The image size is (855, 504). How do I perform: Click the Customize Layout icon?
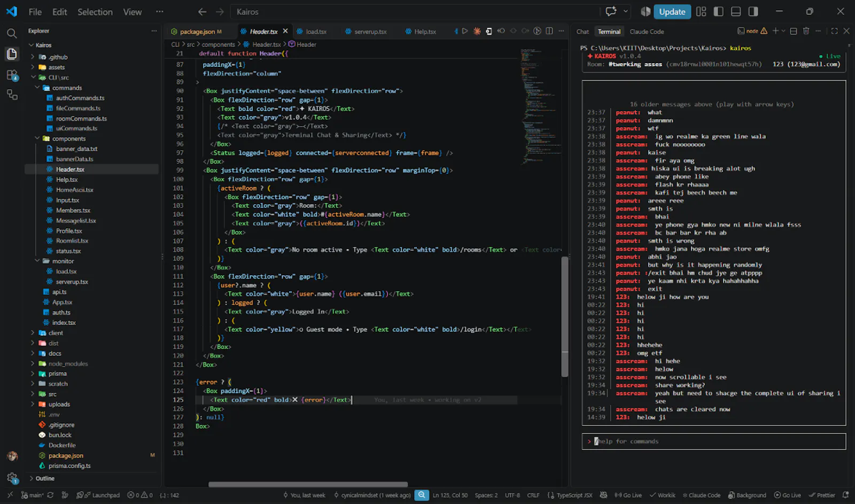pos(702,11)
